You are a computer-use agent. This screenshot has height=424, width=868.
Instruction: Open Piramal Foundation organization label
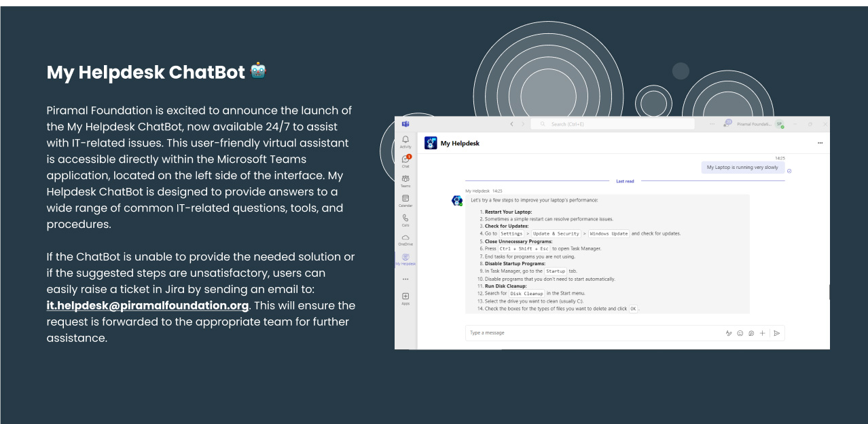point(754,124)
